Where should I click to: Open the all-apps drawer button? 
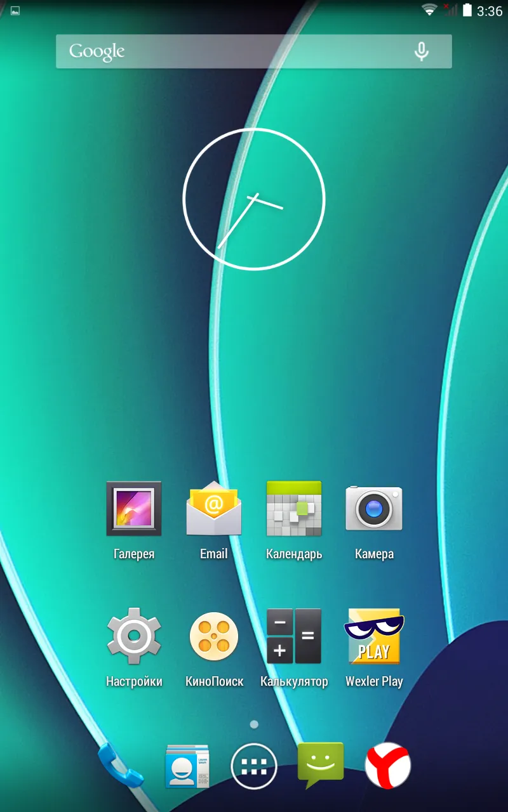pos(254,766)
